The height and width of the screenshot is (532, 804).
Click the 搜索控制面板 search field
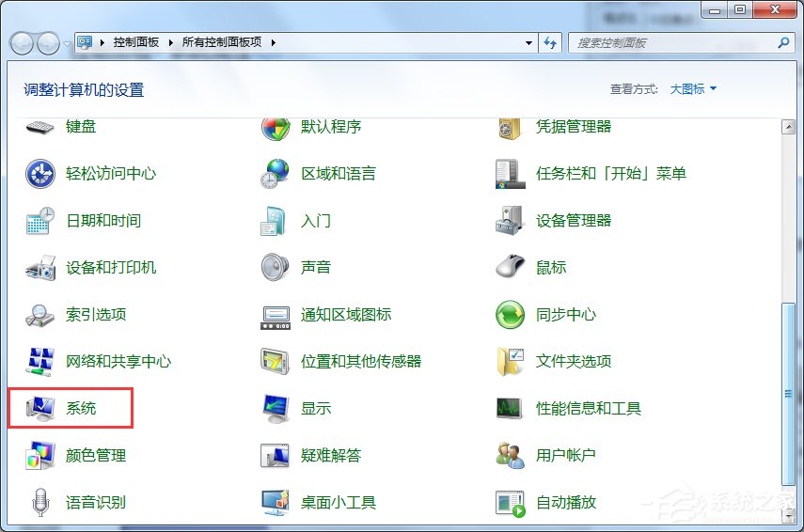tap(681, 43)
